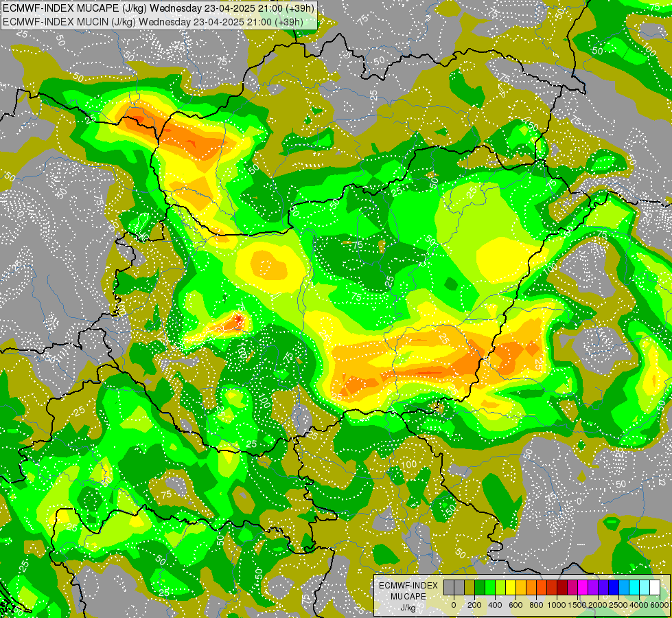Click the legend scale value 2000
The image size is (672, 618).
coord(599,605)
